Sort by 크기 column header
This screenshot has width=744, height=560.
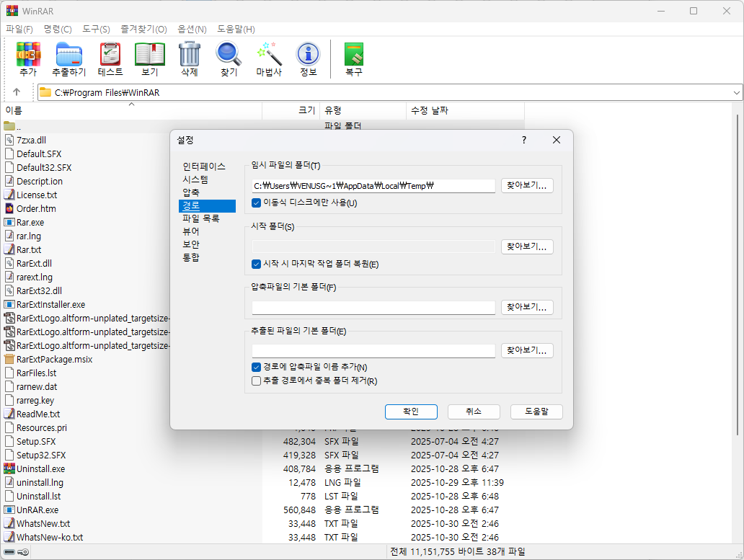point(291,110)
